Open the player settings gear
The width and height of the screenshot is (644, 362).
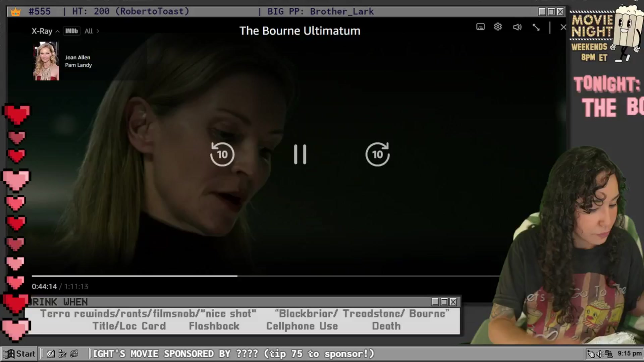tap(498, 27)
